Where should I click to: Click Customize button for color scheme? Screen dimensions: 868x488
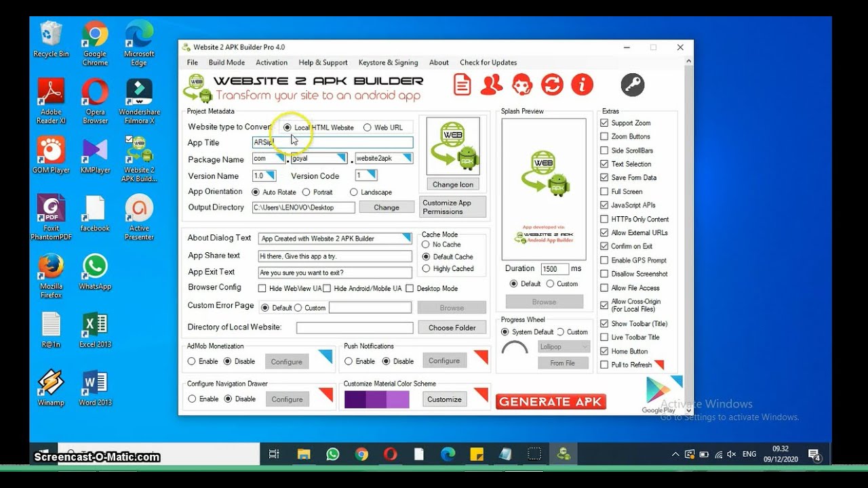tap(445, 399)
